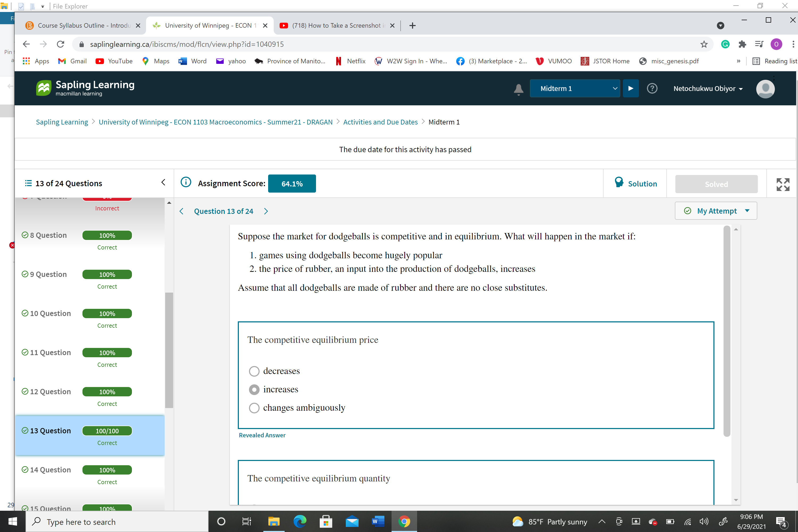Choose the 'changes ambiguously' option
798x532 pixels.
coord(254,408)
